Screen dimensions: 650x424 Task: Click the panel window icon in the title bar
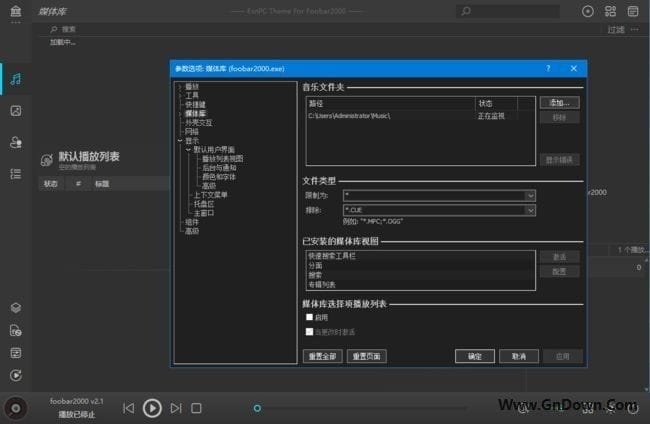633,11
